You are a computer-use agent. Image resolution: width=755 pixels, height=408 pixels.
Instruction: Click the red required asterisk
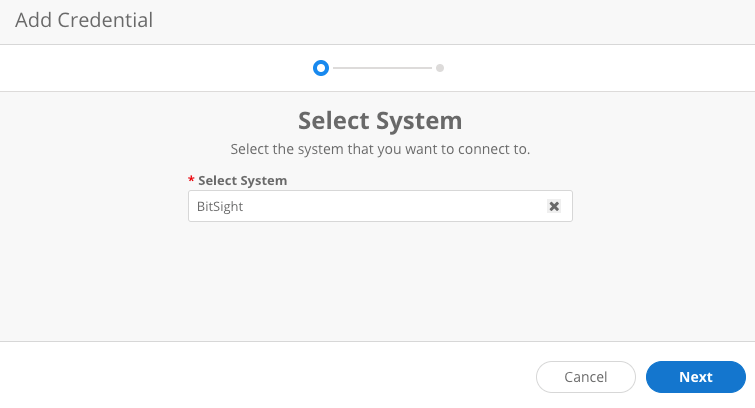click(x=191, y=180)
